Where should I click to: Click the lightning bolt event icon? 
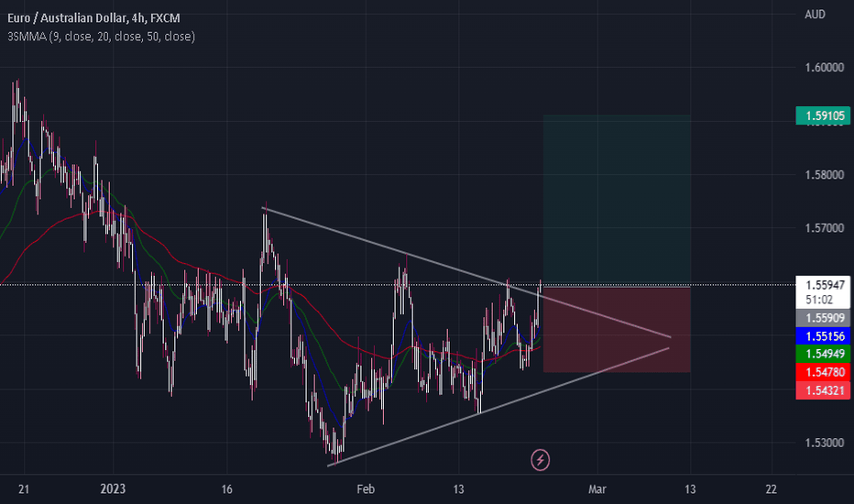pyautogui.click(x=541, y=460)
